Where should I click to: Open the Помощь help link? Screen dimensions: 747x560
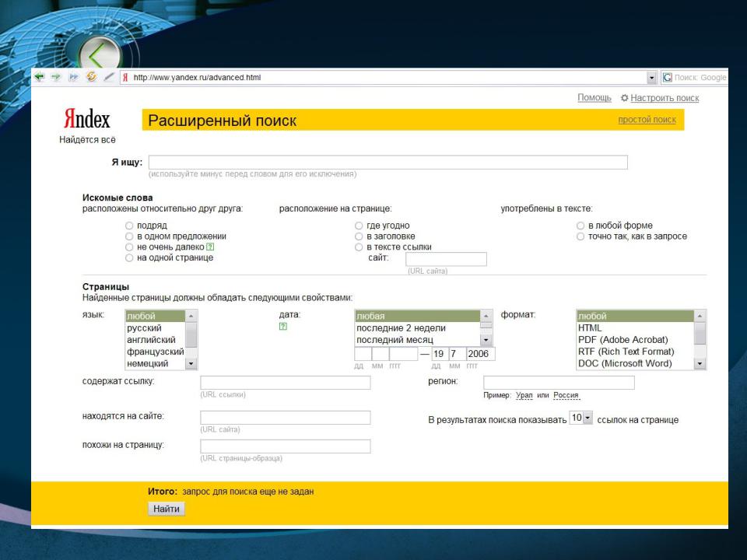coord(594,98)
